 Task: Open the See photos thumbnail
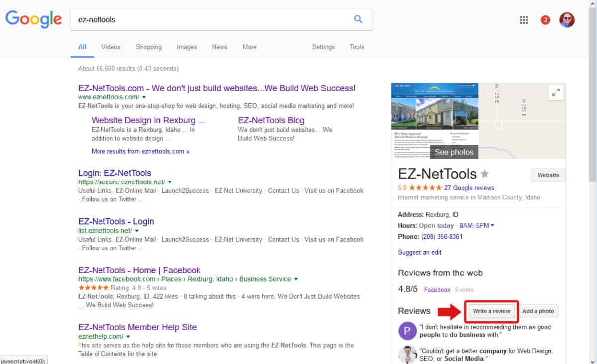[454, 152]
